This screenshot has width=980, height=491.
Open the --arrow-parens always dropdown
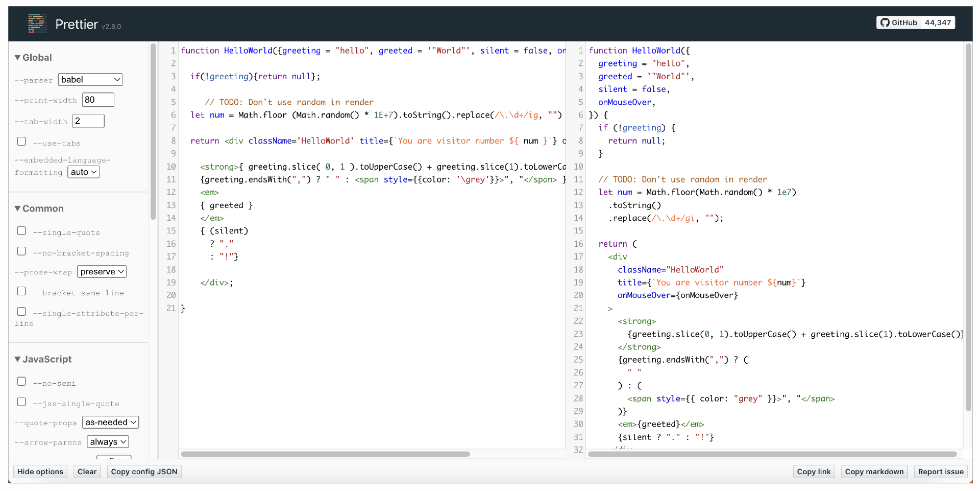click(108, 442)
